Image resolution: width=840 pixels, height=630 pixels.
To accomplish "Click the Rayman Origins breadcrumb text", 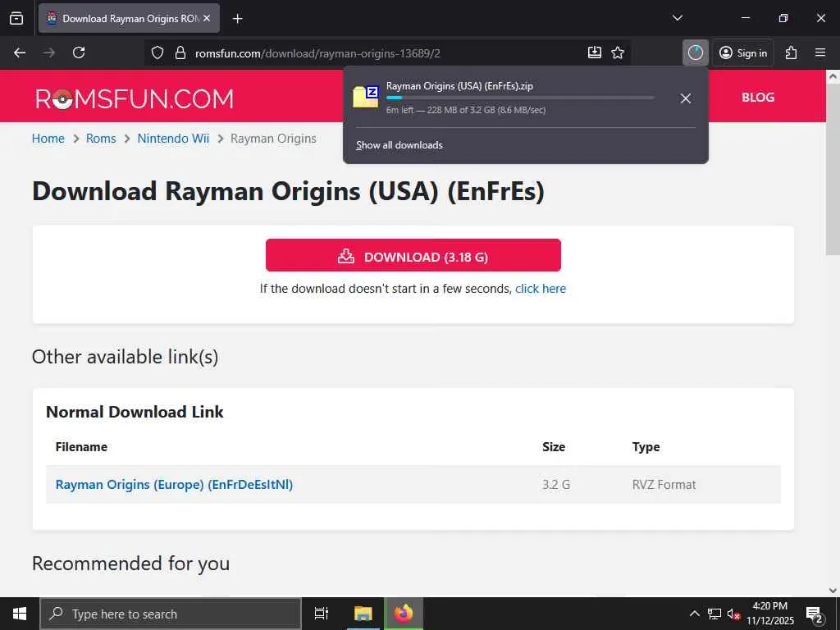I will coord(273,138).
